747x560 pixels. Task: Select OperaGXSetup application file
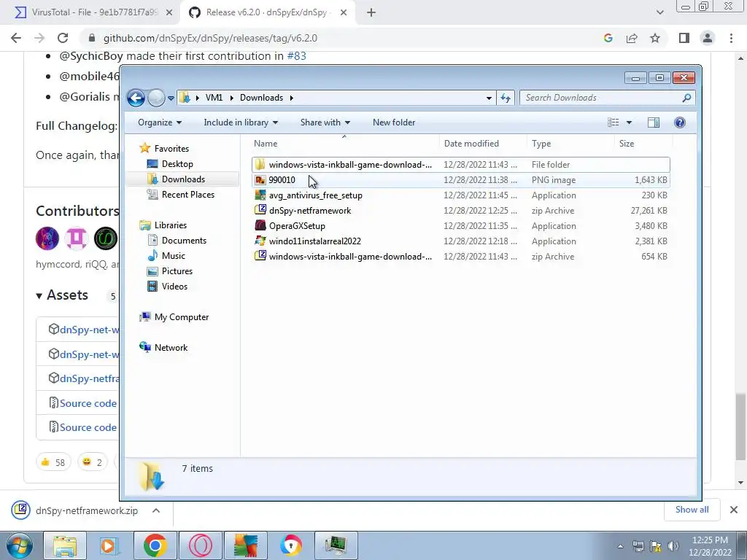461,226
